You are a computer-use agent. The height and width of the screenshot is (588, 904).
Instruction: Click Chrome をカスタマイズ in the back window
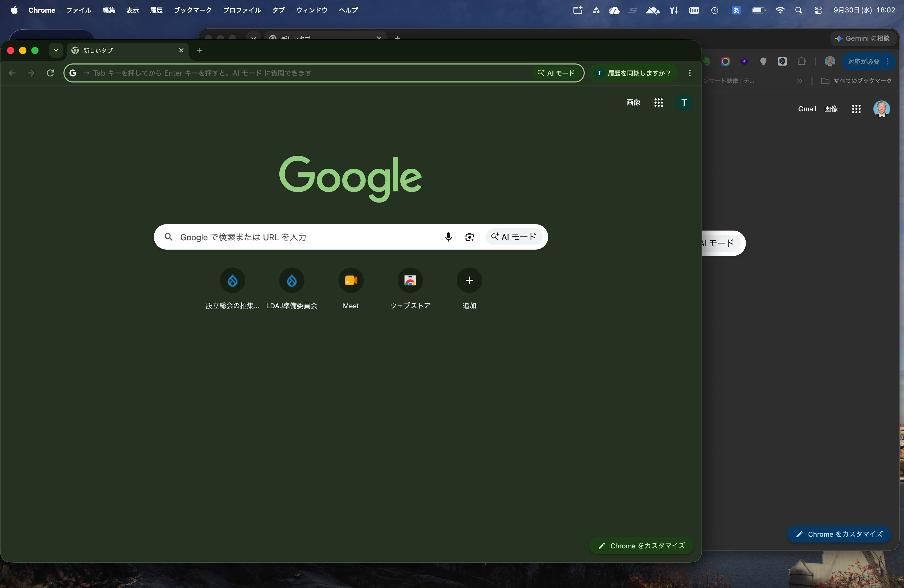click(839, 534)
